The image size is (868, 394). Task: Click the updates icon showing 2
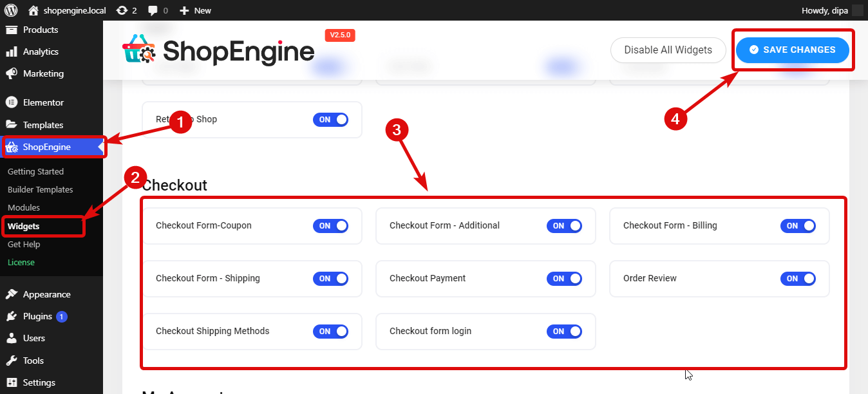[121, 10]
